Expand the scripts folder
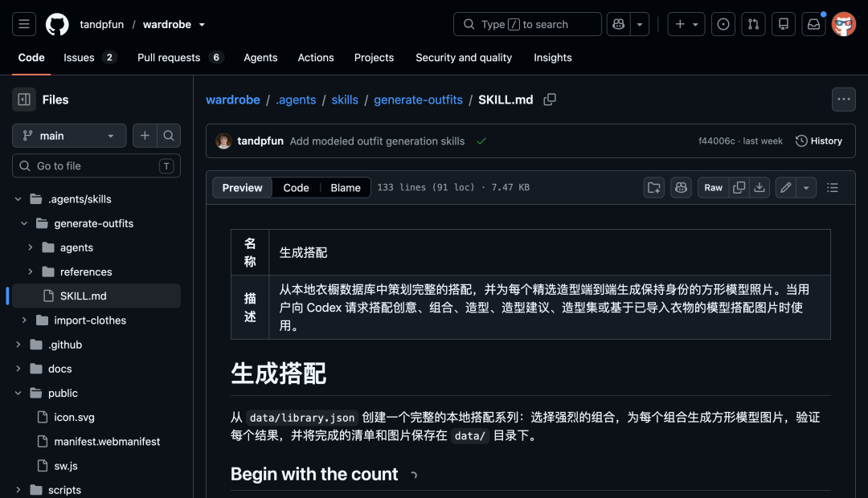This screenshot has width=868, height=498. click(x=18, y=490)
